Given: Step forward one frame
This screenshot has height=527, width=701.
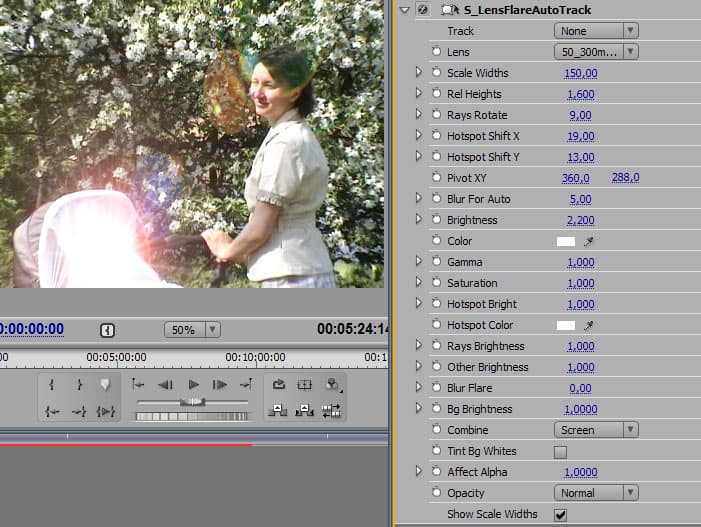Looking at the screenshot, I should point(220,385).
